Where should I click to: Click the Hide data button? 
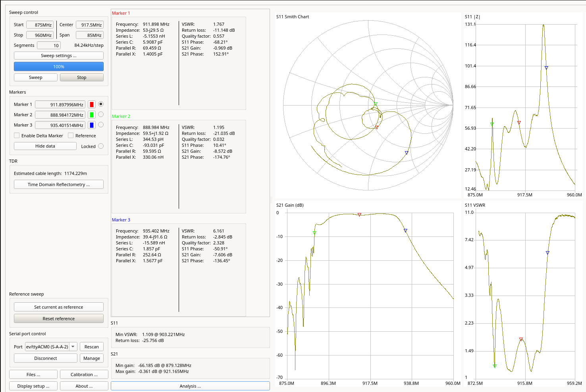point(45,146)
